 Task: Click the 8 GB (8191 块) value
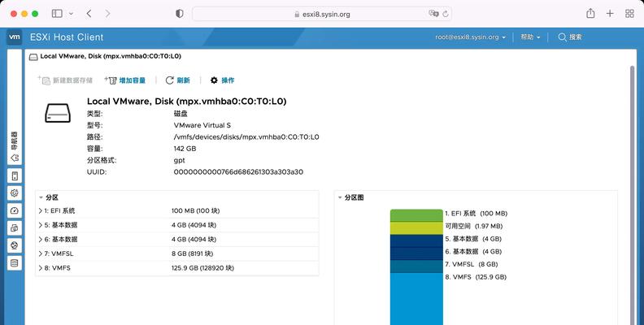tap(192, 253)
